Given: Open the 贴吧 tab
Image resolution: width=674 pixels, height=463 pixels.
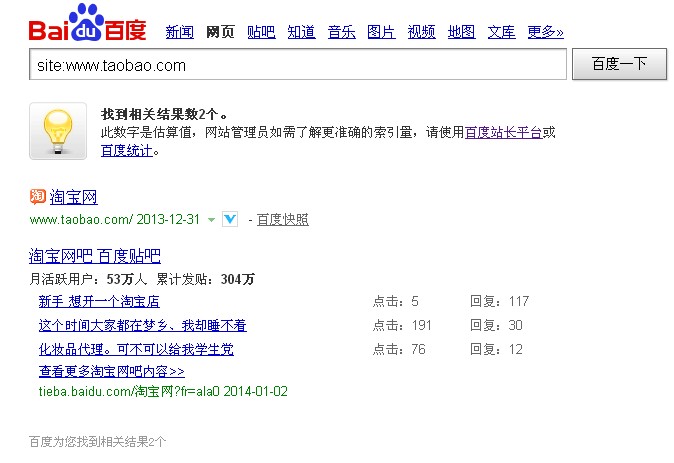Looking at the screenshot, I should (x=261, y=32).
